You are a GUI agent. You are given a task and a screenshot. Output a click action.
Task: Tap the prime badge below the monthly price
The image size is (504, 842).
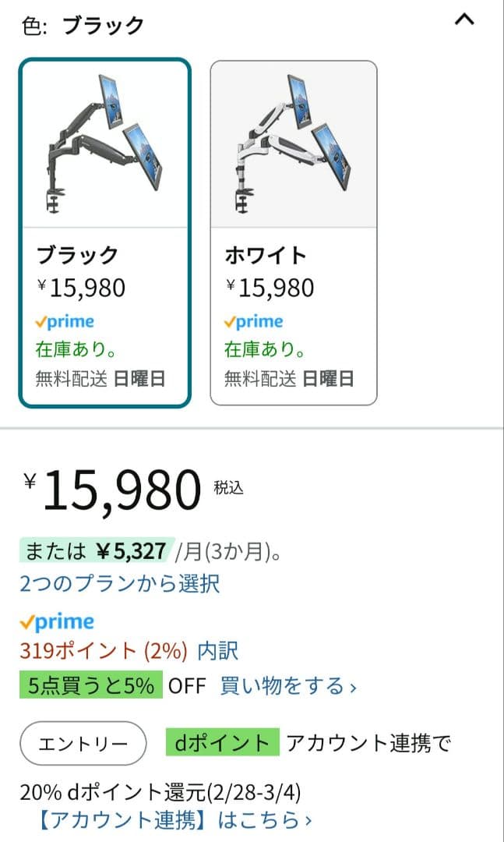57,621
